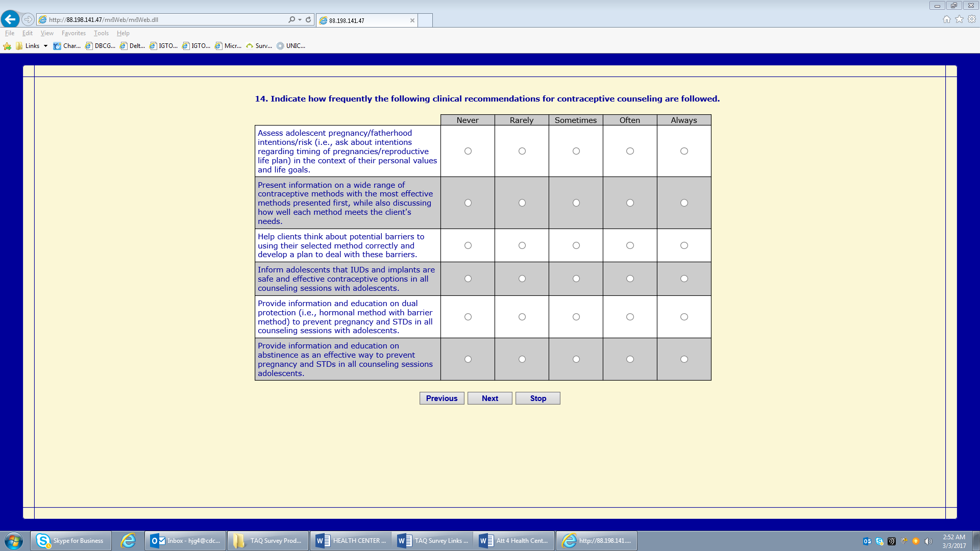Expand the Links folder dropdown arrow
This screenshot has height=551, width=980.
45,46
